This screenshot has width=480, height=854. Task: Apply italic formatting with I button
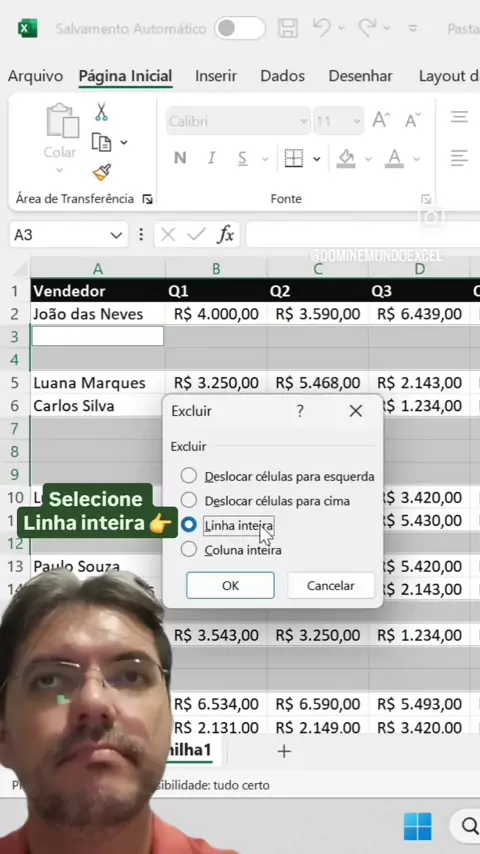click(x=211, y=158)
